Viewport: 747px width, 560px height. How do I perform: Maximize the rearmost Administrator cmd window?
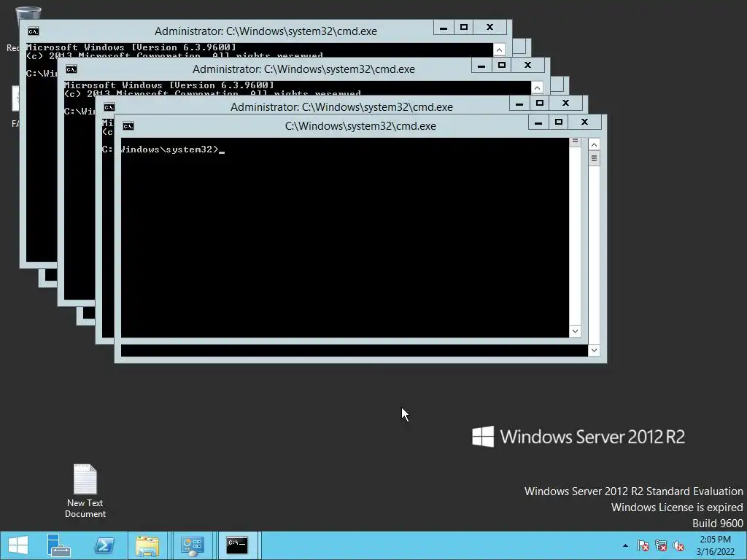coord(463,27)
